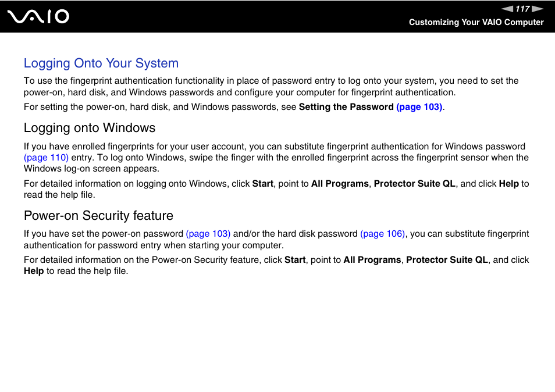Click the page number 117
Image resolution: width=555 pixels, height=392 pixels.
[522, 9]
